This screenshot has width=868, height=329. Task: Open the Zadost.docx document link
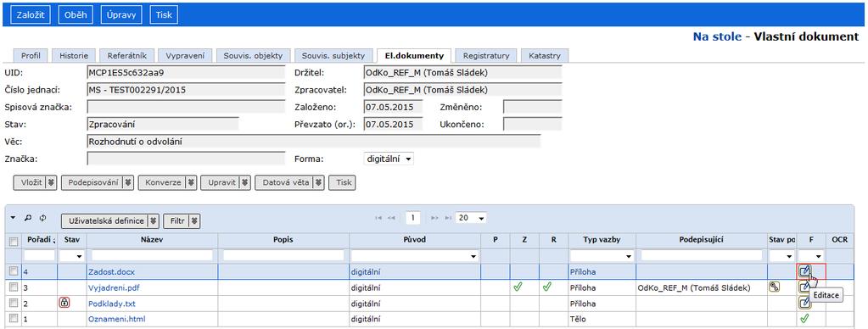(x=111, y=272)
